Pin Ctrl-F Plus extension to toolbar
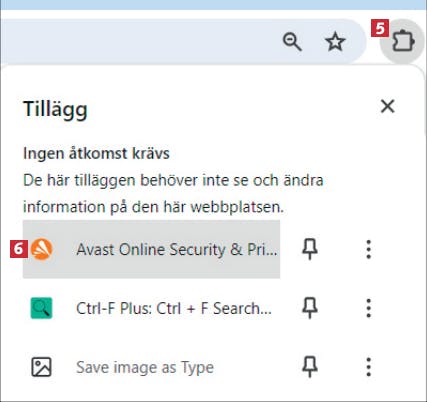Screen dimensions: 427x402 point(310,308)
